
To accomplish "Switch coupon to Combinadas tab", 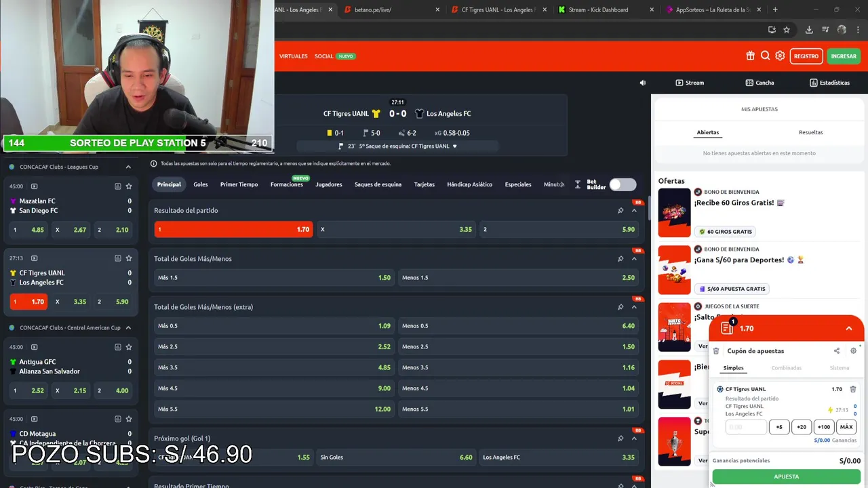I will pos(786,368).
